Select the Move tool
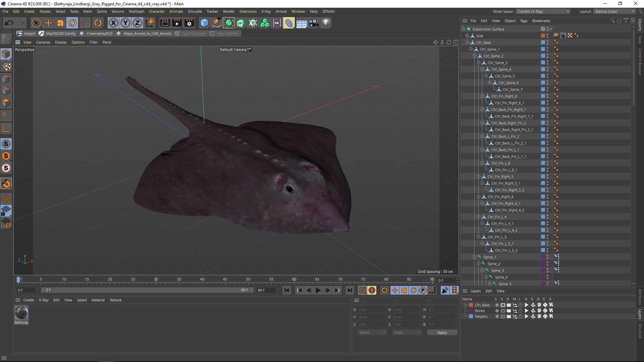 (x=48, y=23)
